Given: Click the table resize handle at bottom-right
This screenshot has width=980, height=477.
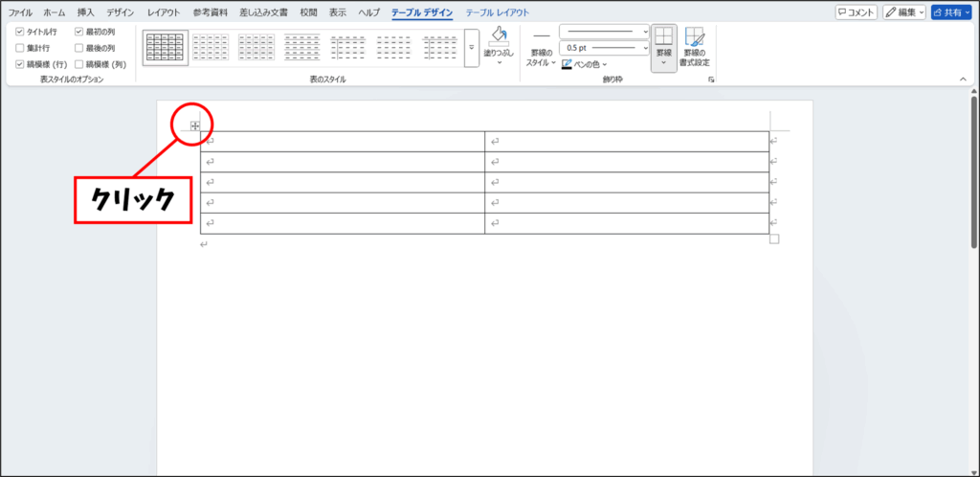Looking at the screenshot, I should pyautogui.click(x=774, y=239).
